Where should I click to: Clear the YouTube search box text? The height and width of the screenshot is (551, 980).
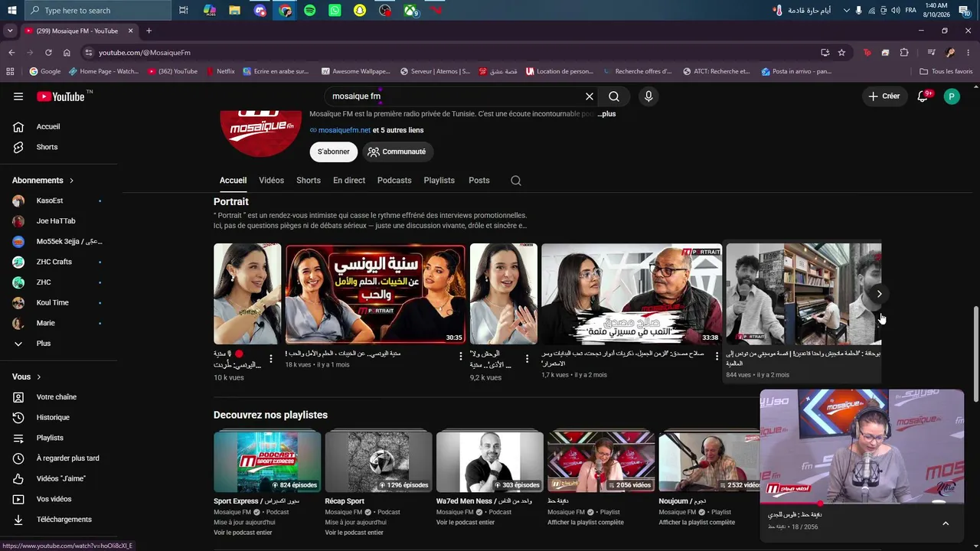point(590,96)
